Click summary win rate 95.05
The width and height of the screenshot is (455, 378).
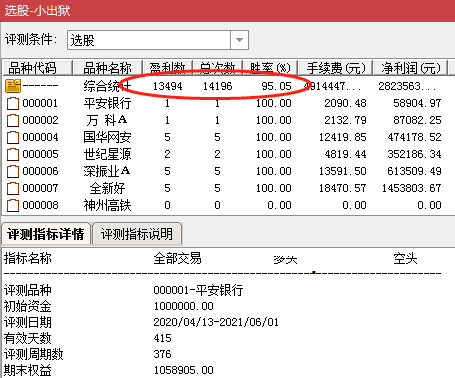click(x=276, y=86)
